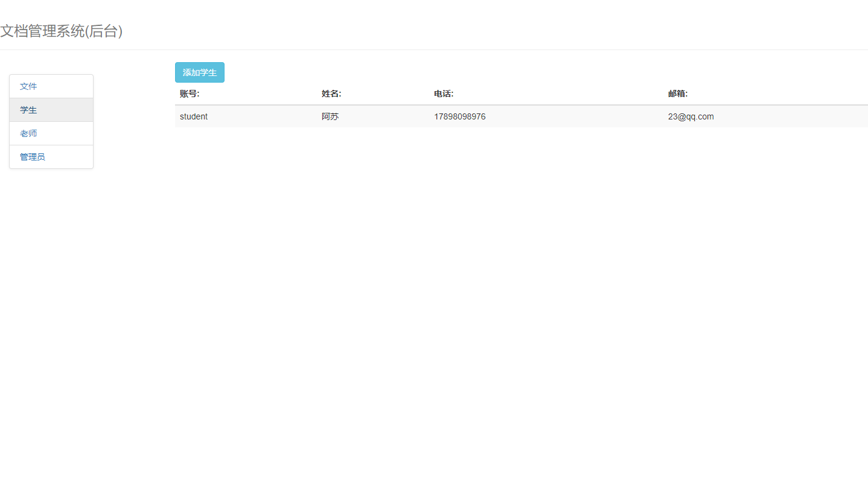Click the name cell 阿苏
This screenshot has height=479, width=868.
click(330, 116)
